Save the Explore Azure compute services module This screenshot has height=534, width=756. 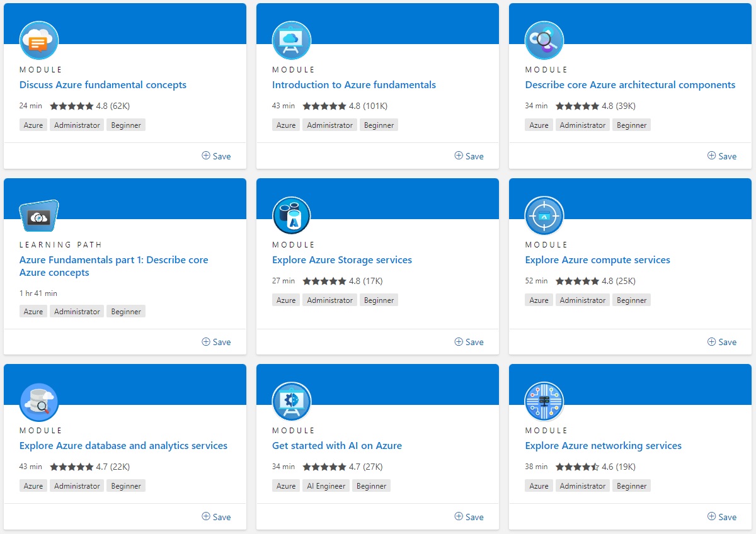[x=721, y=342]
